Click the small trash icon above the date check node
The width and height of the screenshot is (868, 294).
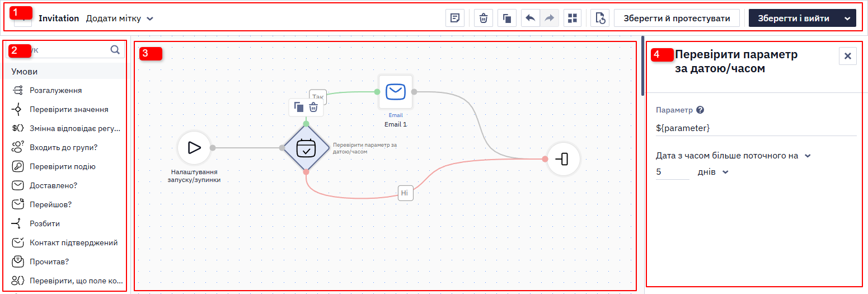point(314,108)
